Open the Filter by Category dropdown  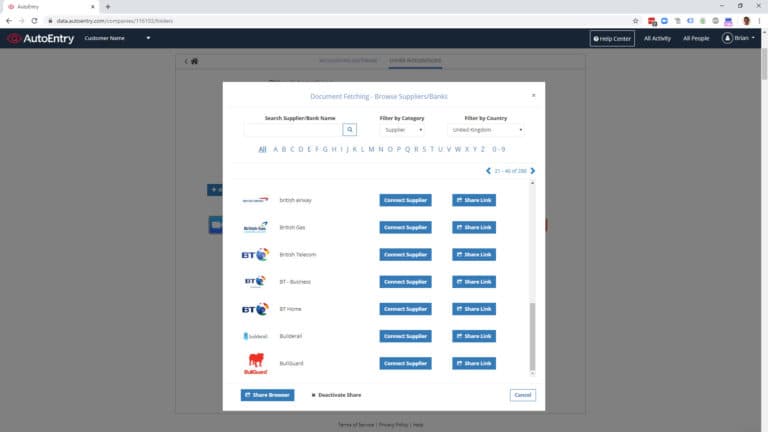(x=402, y=130)
